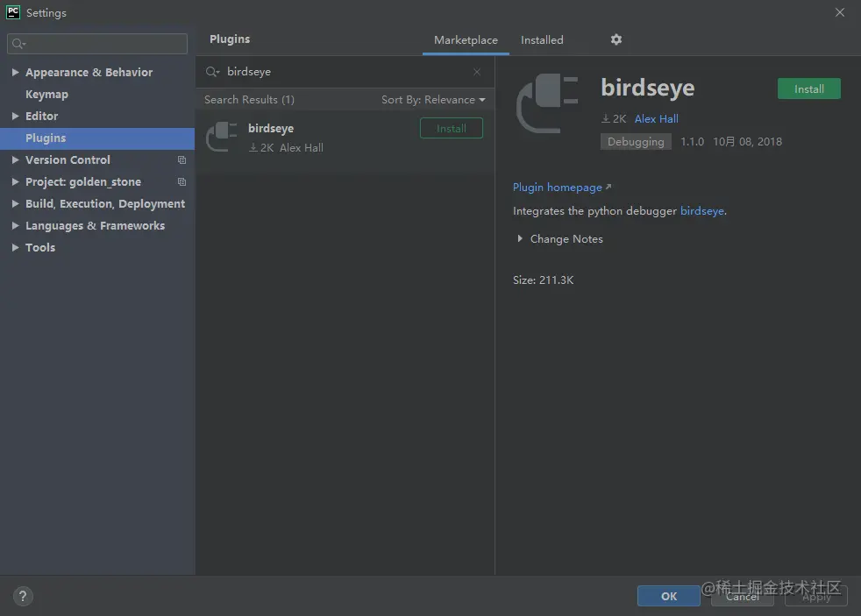Screen dimensions: 861x616
Task: Click the plugin search magnifier icon
Action: point(212,72)
